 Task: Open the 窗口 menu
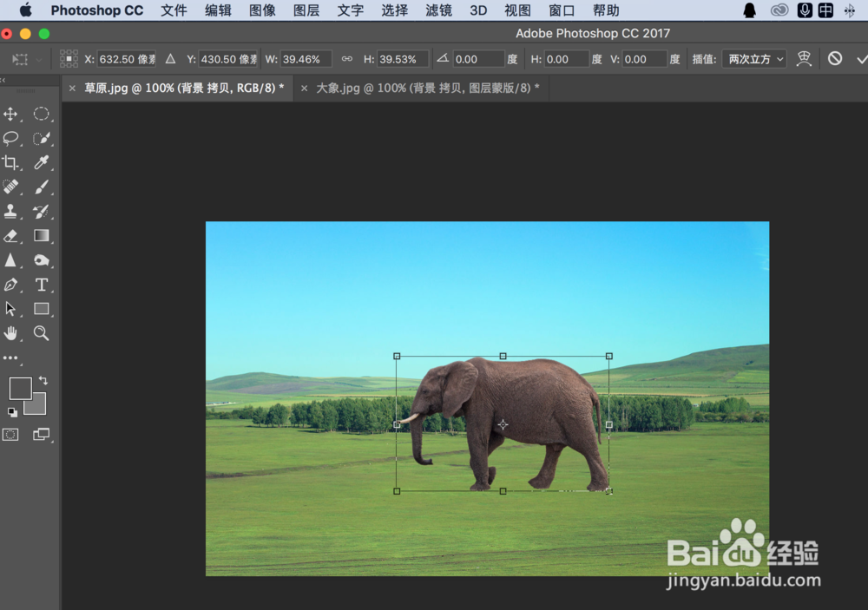pos(562,10)
